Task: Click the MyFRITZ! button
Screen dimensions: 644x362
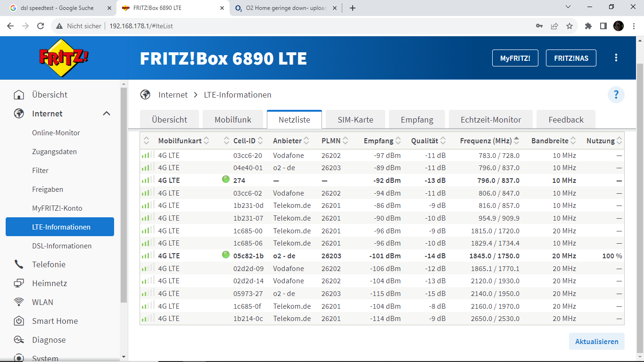Action: [515, 58]
